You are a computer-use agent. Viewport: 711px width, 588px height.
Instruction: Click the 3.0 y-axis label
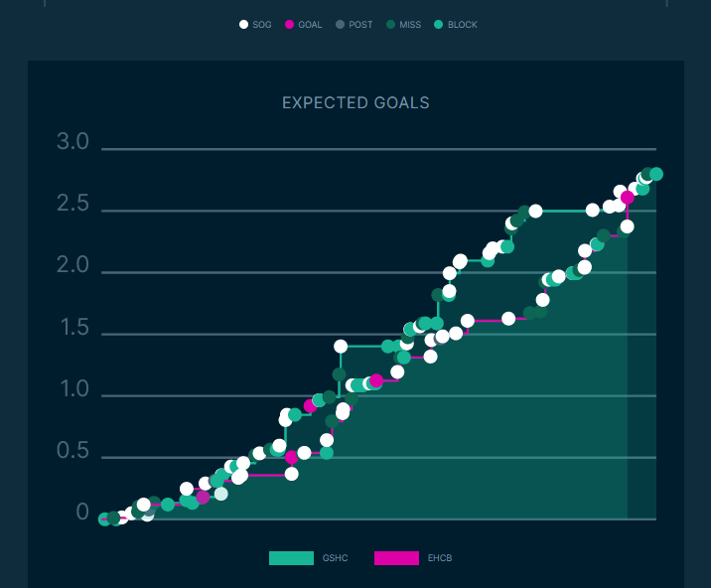(x=72, y=143)
